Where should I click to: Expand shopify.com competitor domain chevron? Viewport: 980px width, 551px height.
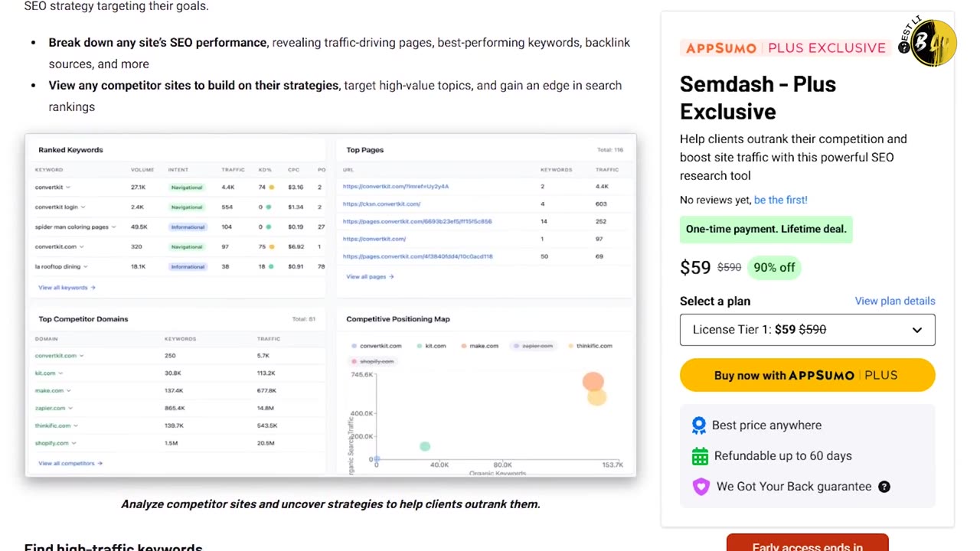(74, 443)
